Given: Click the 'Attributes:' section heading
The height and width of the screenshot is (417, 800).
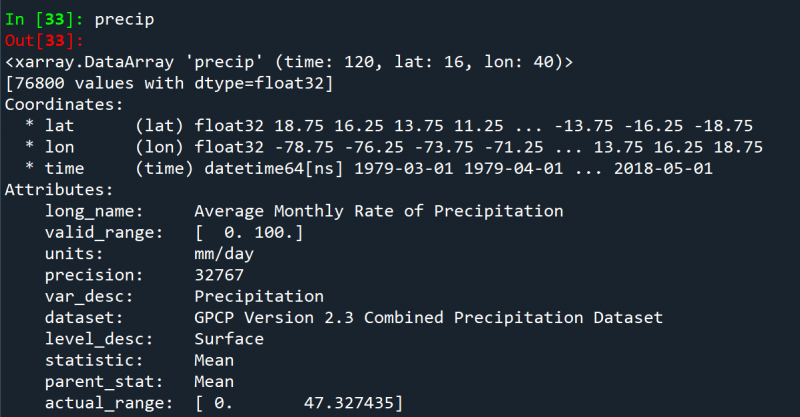Looking at the screenshot, I should [59, 189].
